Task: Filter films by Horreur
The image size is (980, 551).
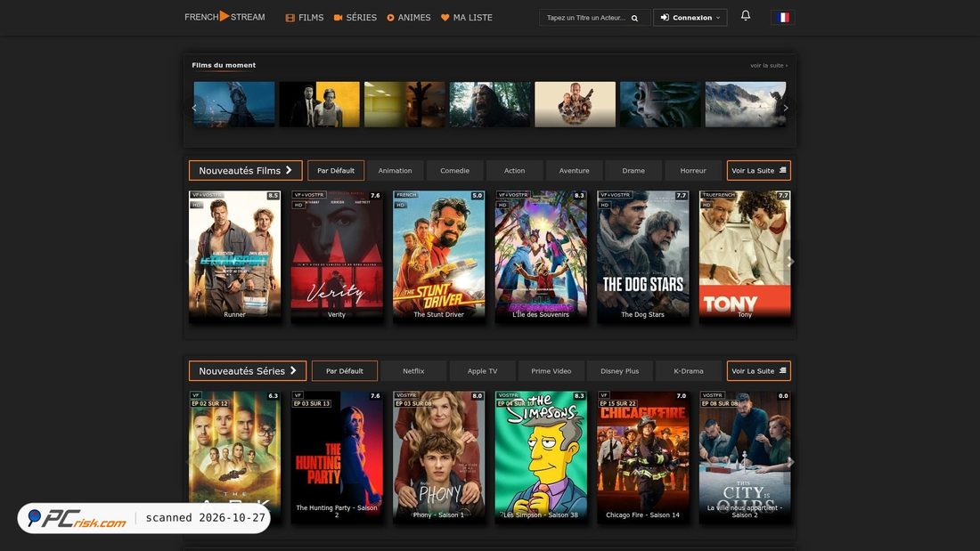Action: [x=693, y=171]
